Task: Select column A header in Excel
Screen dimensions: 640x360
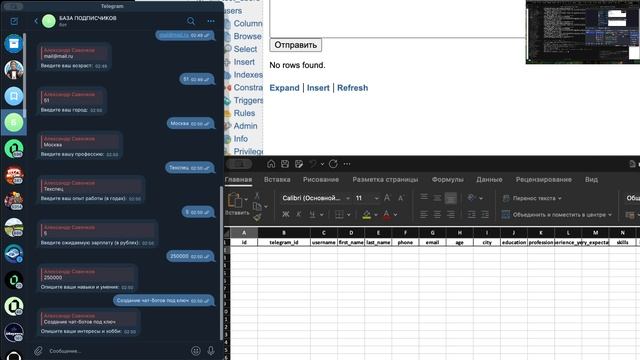Action: pos(244,233)
